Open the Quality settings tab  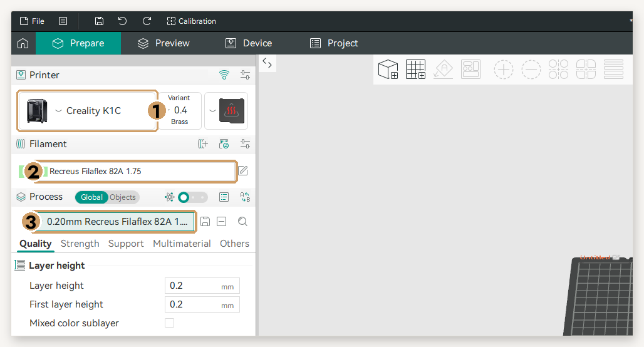[36, 244]
